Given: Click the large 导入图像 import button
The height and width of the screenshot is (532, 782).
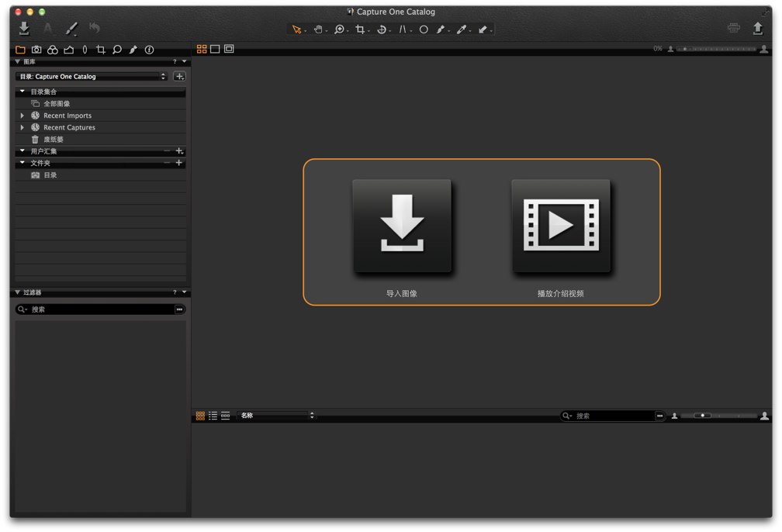Looking at the screenshot, I should coord(402,226).
